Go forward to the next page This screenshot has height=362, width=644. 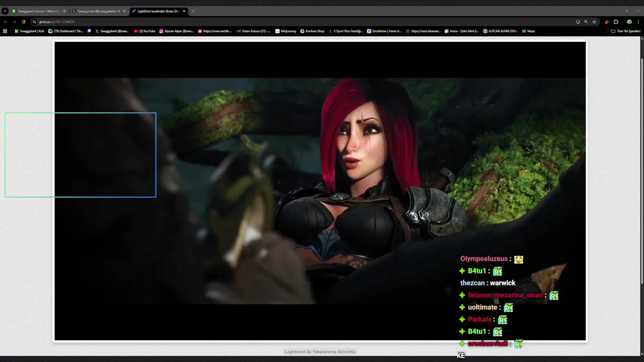(14, 22)
